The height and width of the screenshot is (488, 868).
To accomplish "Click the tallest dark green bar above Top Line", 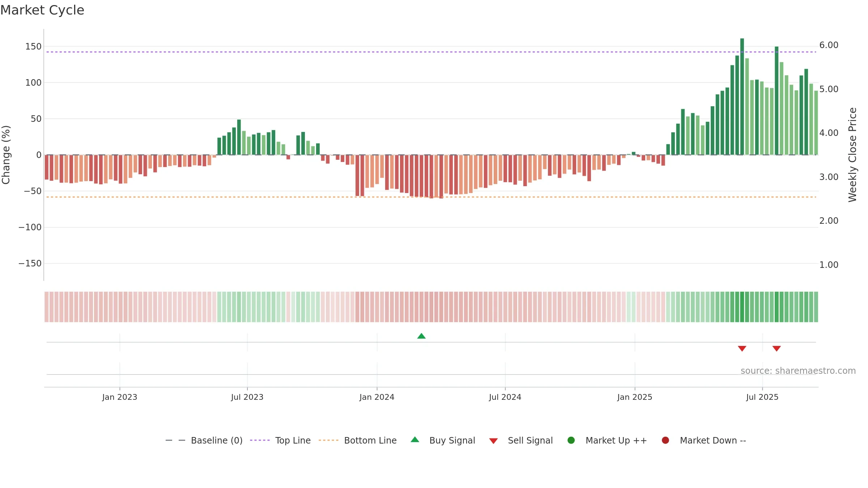I will click(742, 97).
